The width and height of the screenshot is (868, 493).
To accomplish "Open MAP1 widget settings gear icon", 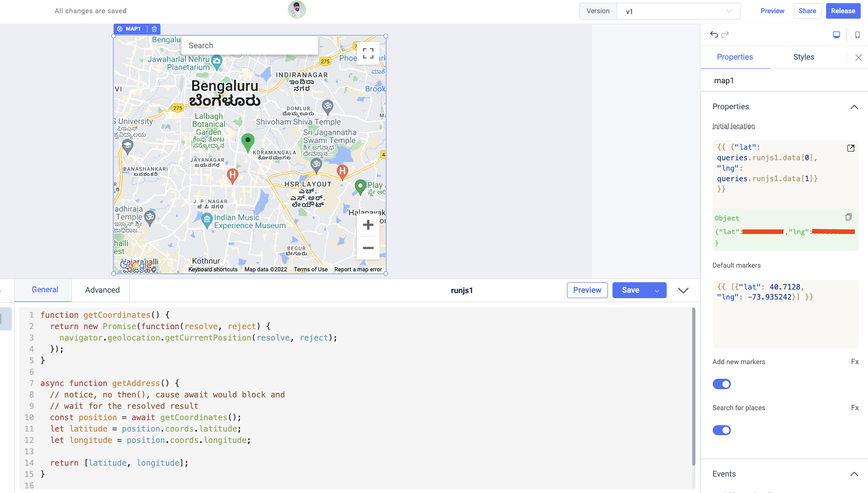I will [120, 29].
